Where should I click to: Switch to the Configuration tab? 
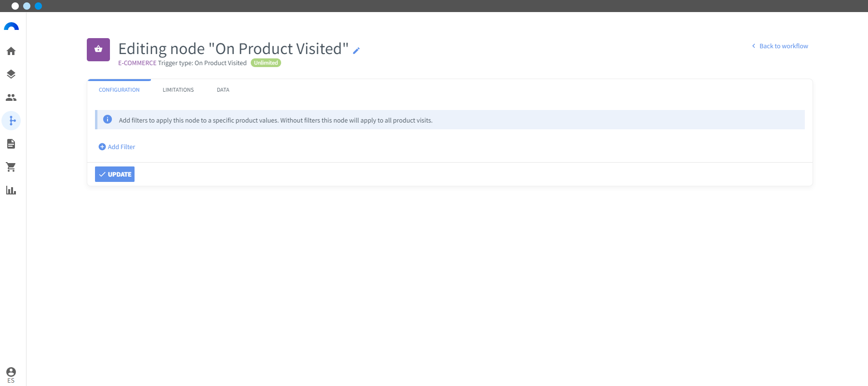(119, 90)
